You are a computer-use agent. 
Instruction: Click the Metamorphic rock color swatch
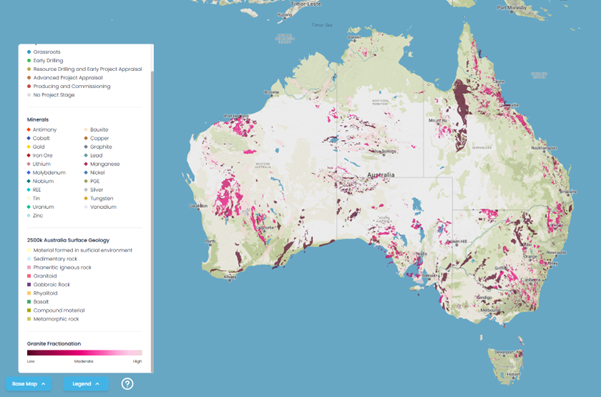[x=29, y=319]
